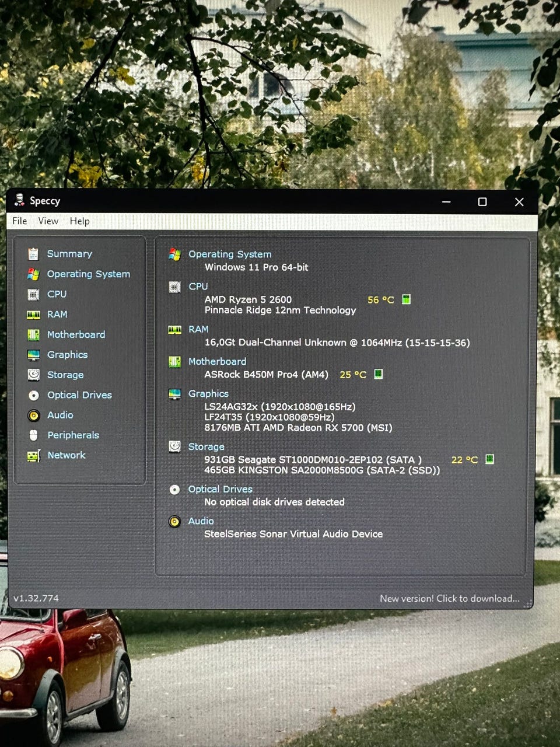Click the Summary icon in sidebar

pos(33,254)
